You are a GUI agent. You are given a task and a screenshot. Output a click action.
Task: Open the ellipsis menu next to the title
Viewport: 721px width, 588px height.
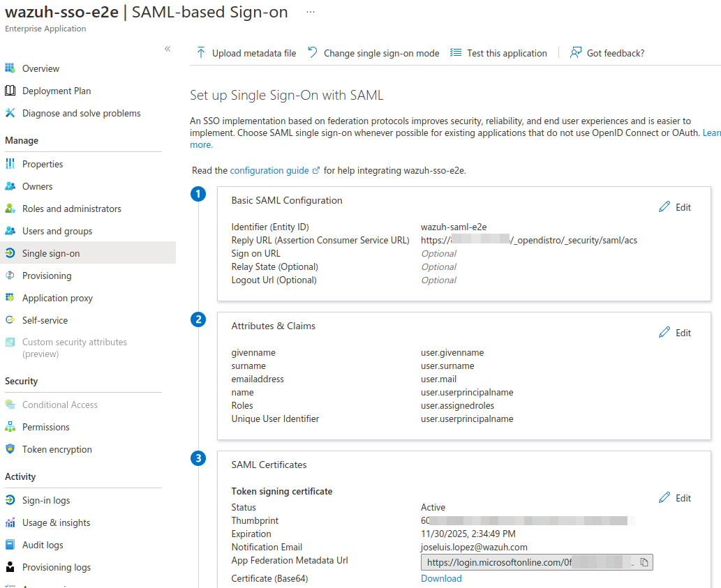click(309, 11)
